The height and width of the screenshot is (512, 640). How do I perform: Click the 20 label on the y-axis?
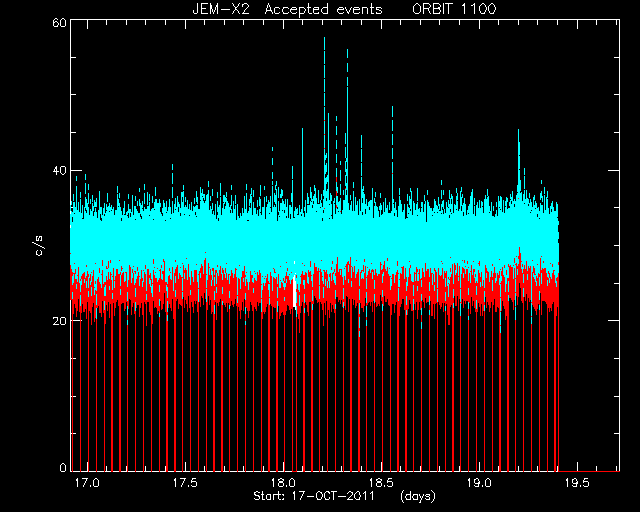tap(59, 321)
